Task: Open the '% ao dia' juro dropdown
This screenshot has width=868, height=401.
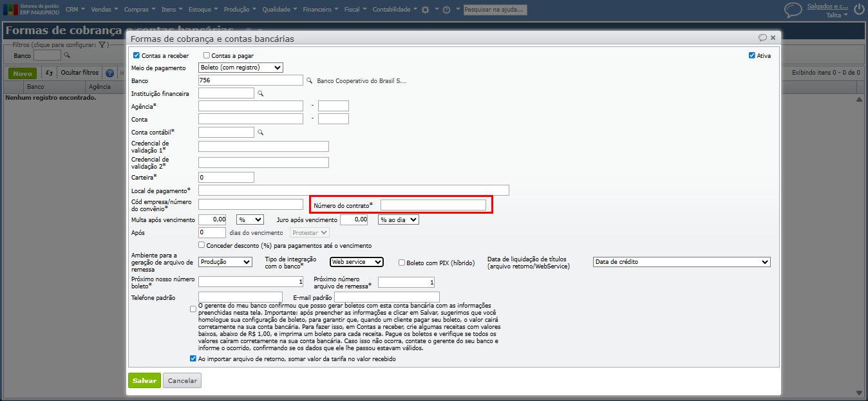Action: (x=399, y=219)
